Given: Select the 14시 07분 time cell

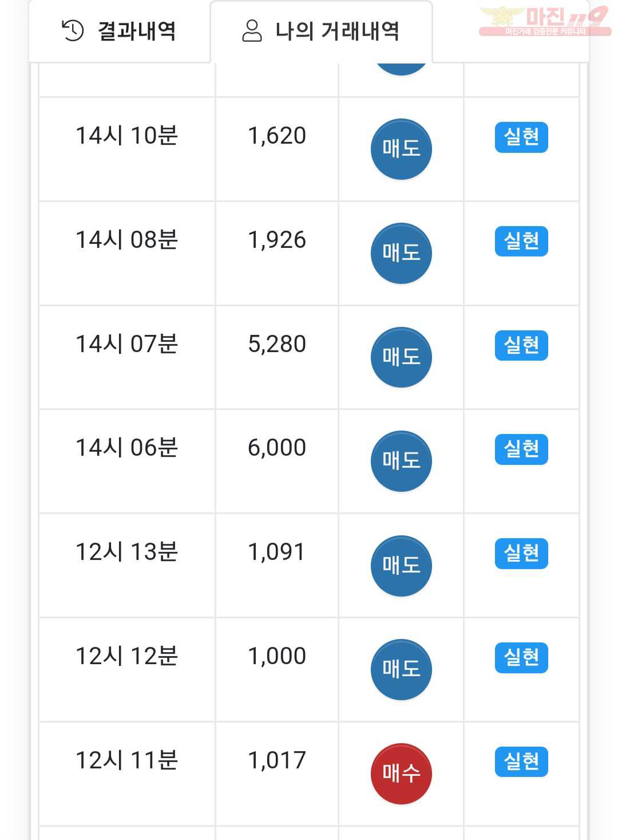Looking at the screenshot, I should click(x=127, y=358).
